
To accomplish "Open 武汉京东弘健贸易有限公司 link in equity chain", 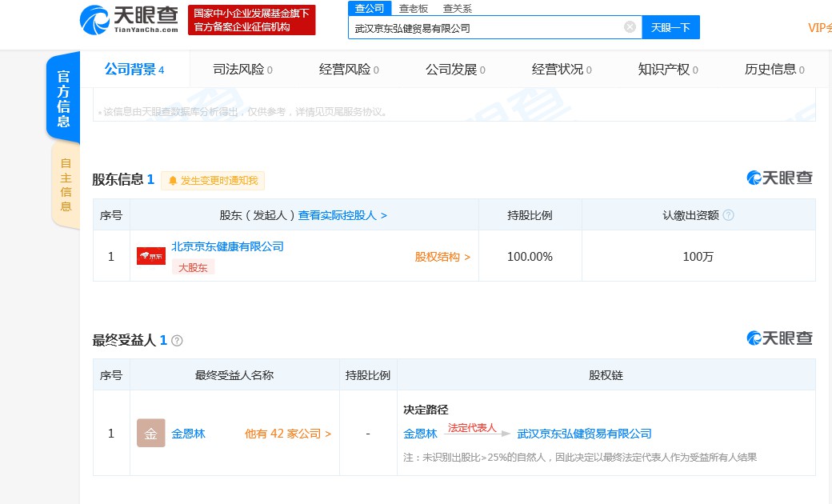I will pos(584,434).
